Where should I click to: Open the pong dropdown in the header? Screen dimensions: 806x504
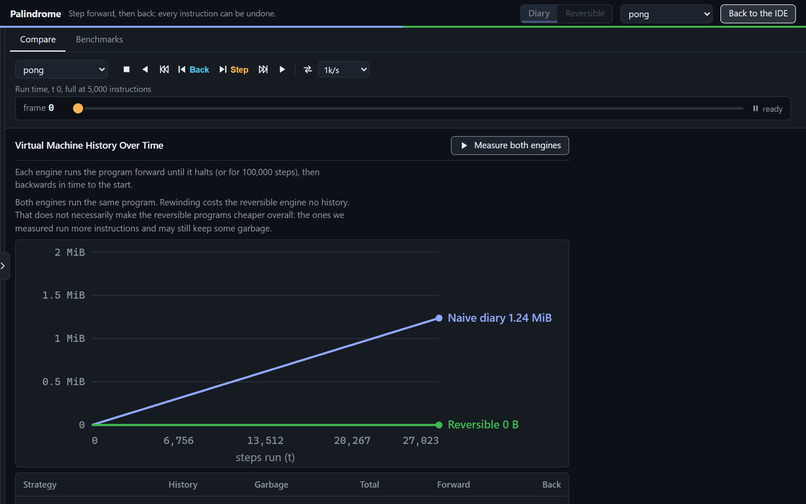[x=666, y=14]
